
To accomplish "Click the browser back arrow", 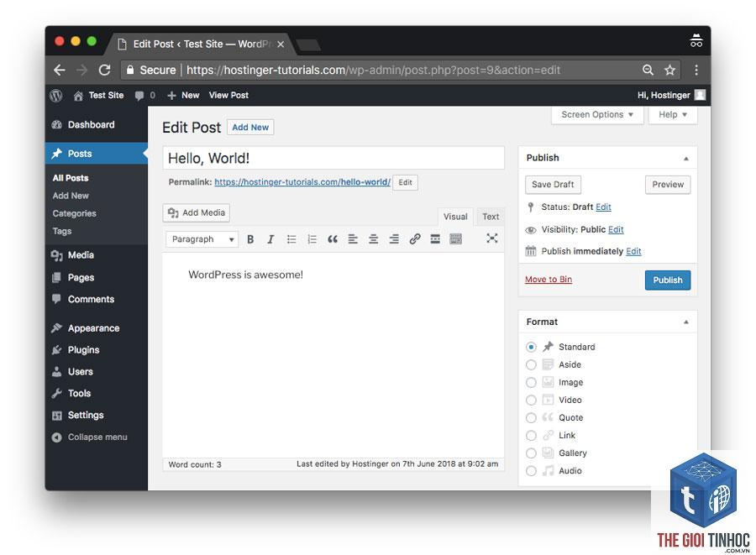I will tap(60, 71).
